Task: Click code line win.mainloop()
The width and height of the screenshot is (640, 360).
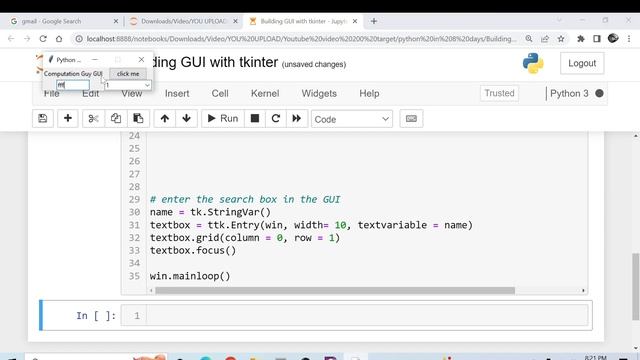Action: click(x=190, y=276)
